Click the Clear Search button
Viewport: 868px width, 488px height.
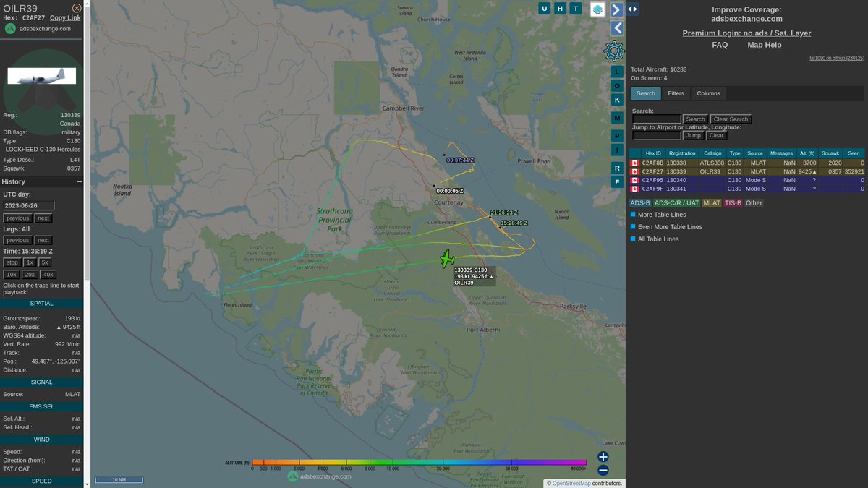pyautogui.click(x=731, y=119)
